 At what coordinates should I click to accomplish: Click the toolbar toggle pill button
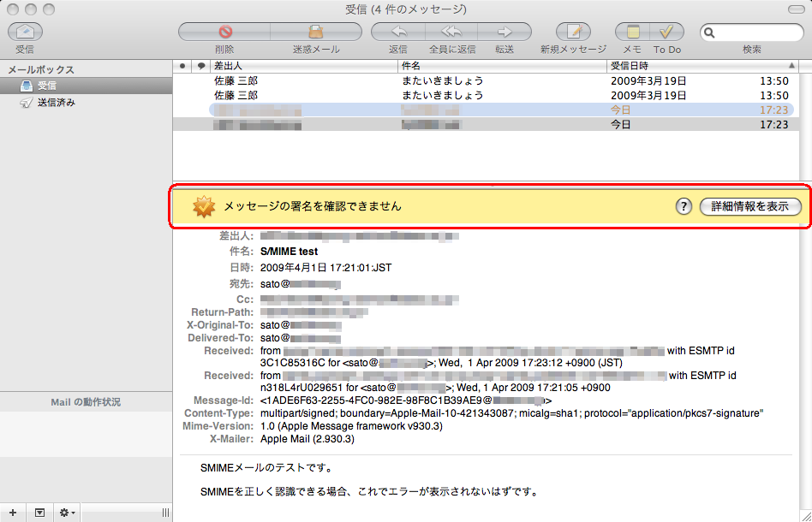point(796,9)
